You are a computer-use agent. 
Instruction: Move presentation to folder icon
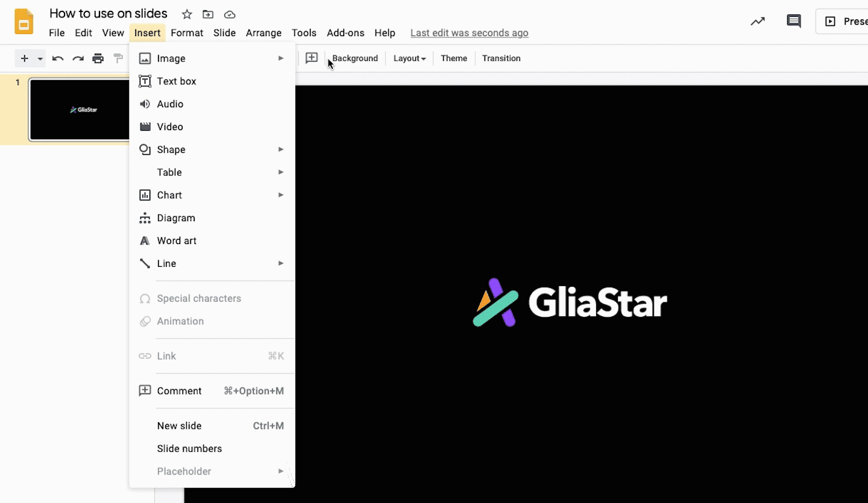tap(208, 14)
